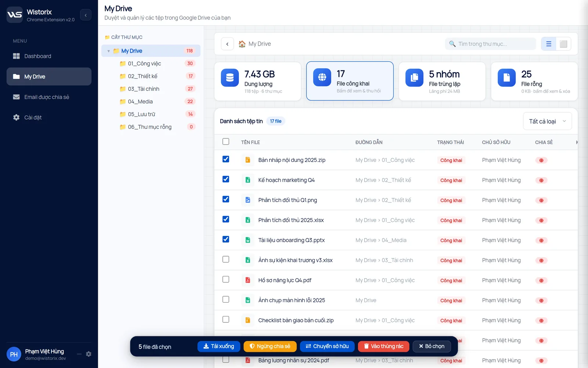Uncheck Phân tích đối thủ Q1.png checkbox
This screenshot has width=588, height=368.
[226, 199]
